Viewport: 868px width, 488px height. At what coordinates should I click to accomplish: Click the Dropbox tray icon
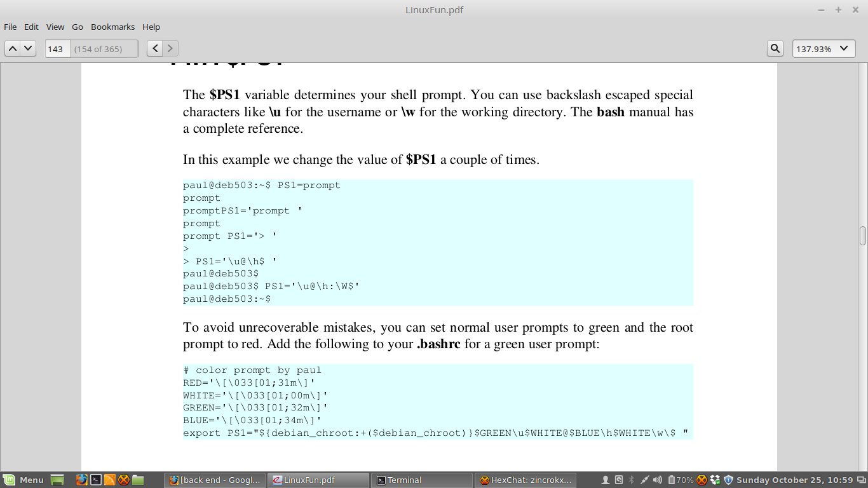pos(715,480)
